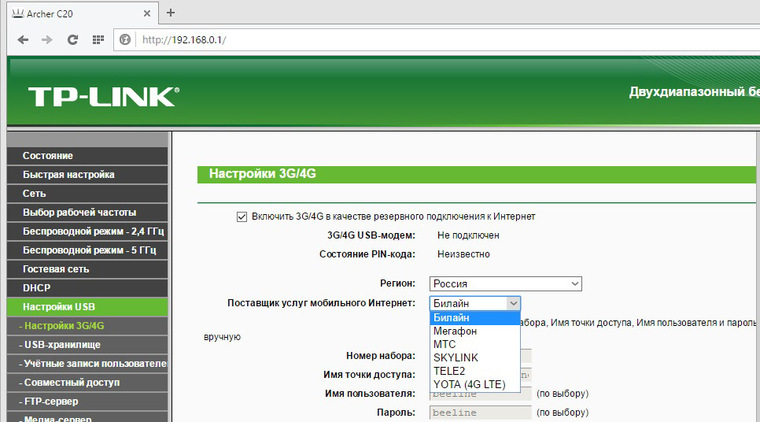Click the Настройки 3G/4G page heading
The image size is (760, 422).
click(262, 173)
